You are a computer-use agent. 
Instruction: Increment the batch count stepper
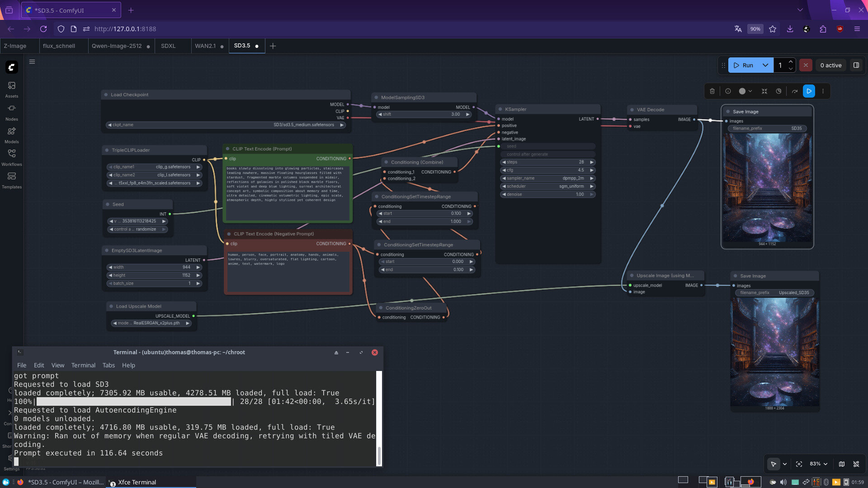[x=791, y=62]
